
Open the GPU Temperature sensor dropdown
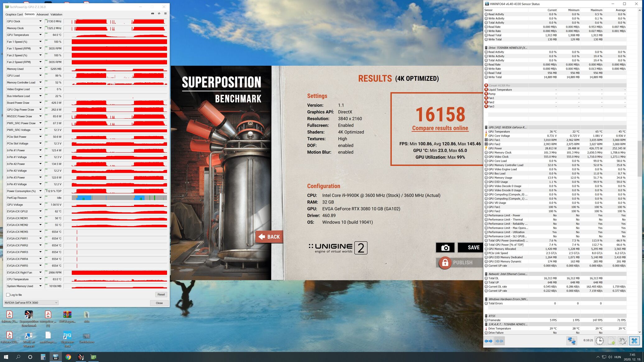[x=40, y=35]
